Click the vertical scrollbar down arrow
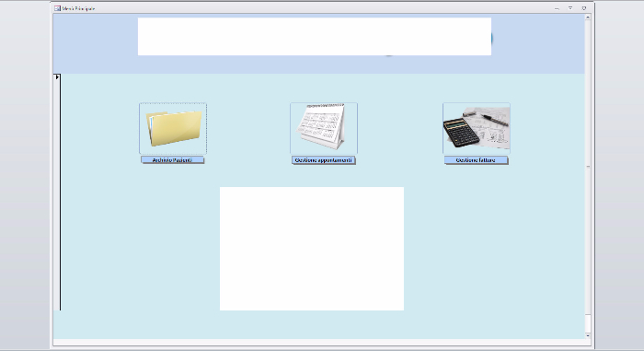 (588, 335)
